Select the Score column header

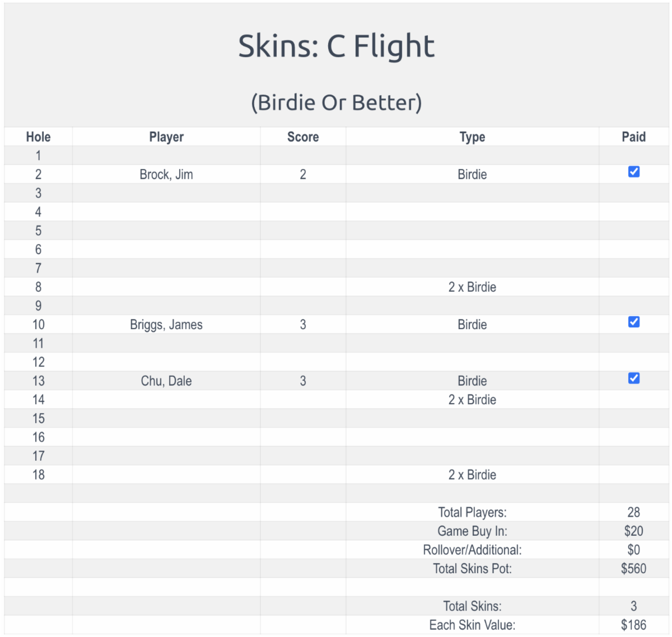[x=303, y=137]
